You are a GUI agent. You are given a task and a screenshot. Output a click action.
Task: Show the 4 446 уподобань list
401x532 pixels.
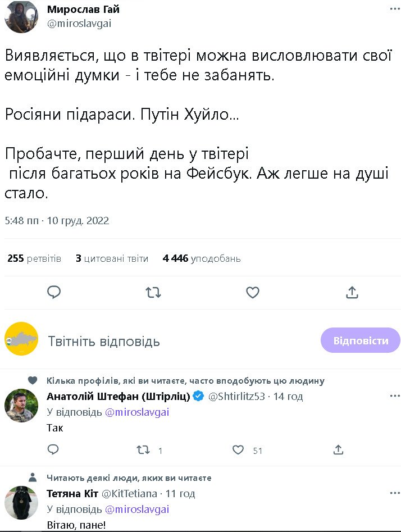[x=202, y=258]
